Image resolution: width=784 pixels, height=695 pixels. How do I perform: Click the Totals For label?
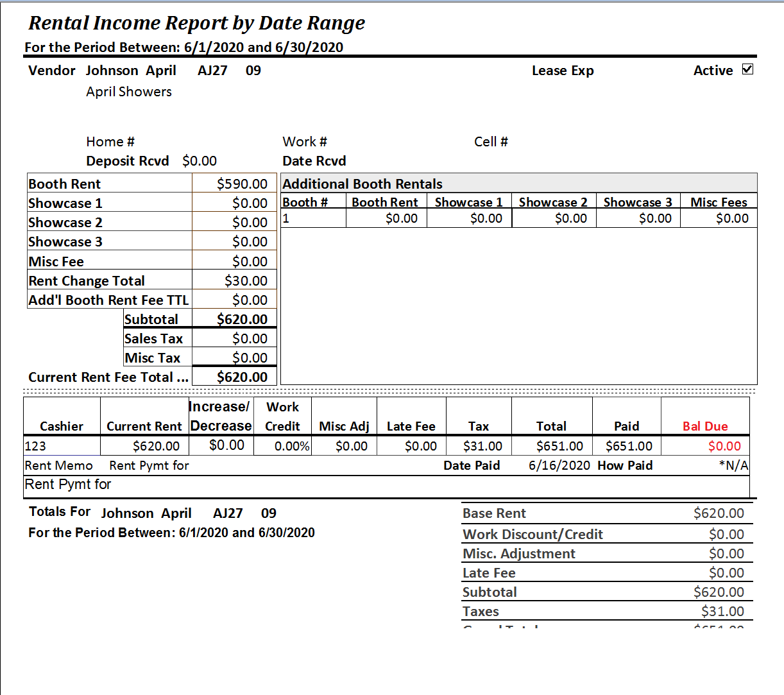point(60,511)
